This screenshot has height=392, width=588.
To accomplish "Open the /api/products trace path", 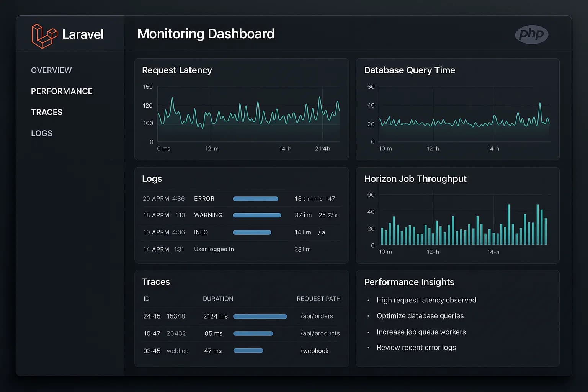I will [x=320, y=333].
